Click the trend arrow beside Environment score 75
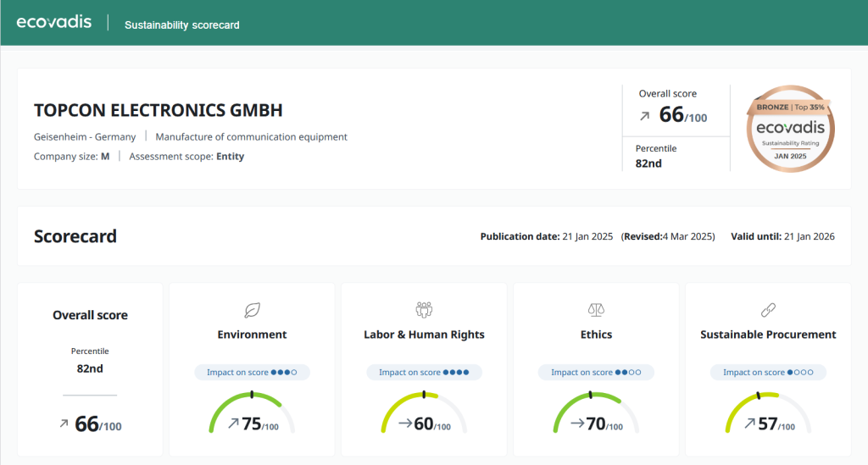Screen dimensions: 868x465 [x=234, y=423]
